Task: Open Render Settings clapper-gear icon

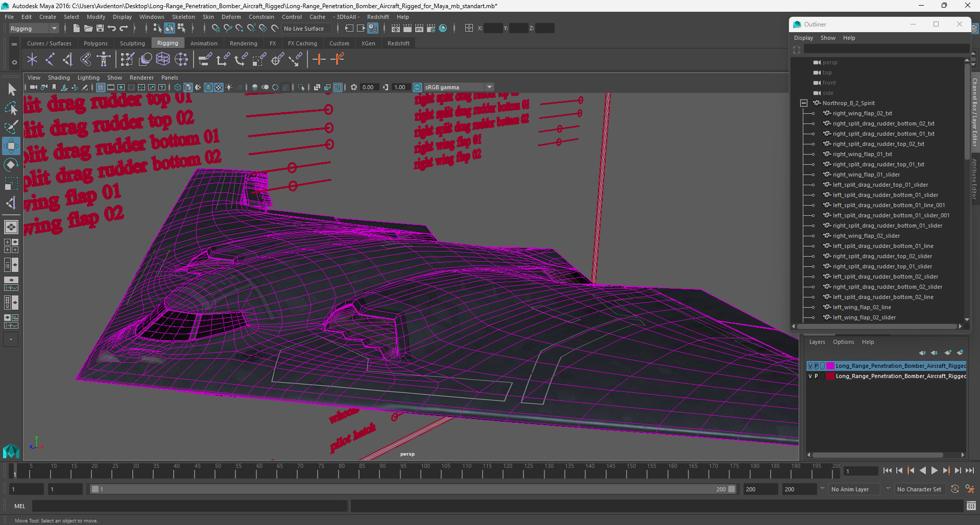Action: (x=431, y=29)
